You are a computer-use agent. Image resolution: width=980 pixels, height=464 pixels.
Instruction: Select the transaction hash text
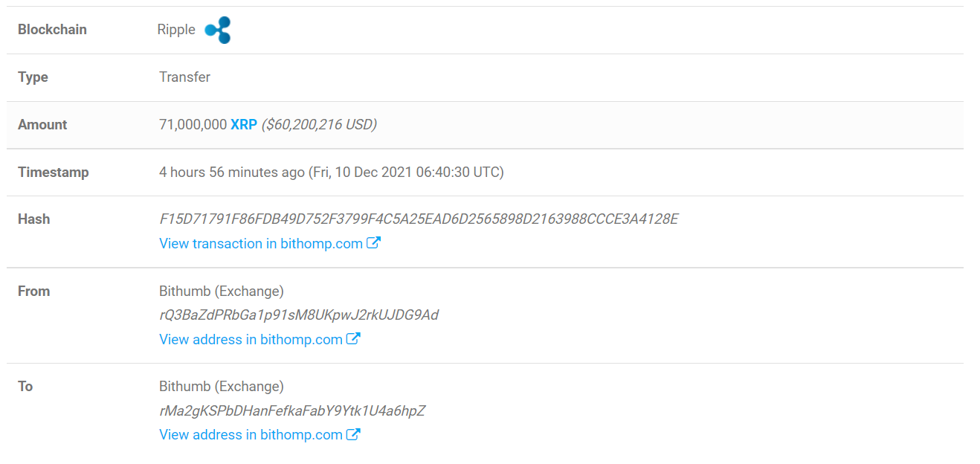(x=419, y=219)
